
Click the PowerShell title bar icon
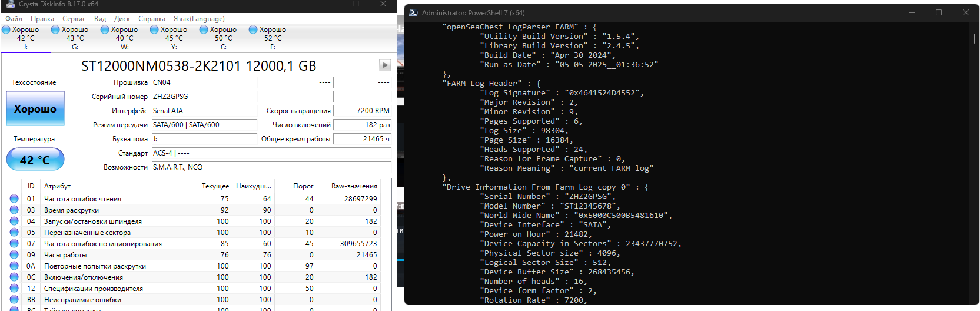(x=414, y=12)
